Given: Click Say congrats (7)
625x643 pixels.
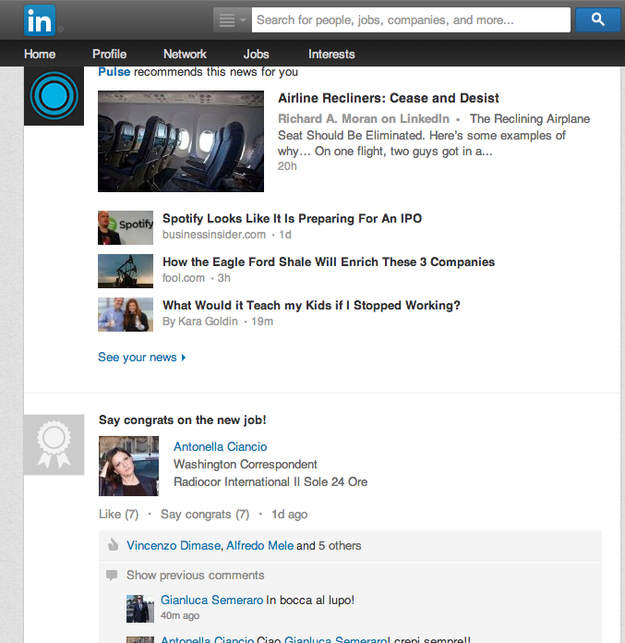Looking at the screenshot, I should (x=205, y=514).
